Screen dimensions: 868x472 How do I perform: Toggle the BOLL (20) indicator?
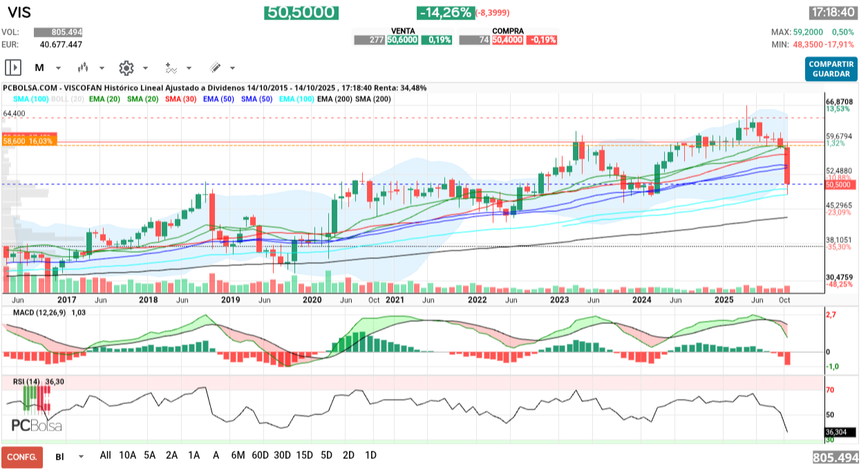click(x=68, y=100)
